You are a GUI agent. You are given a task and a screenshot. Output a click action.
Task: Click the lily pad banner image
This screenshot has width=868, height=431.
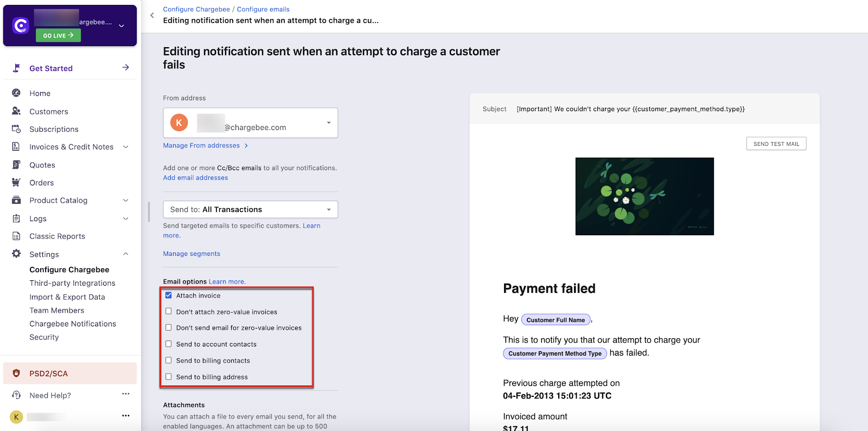[644, 196]
